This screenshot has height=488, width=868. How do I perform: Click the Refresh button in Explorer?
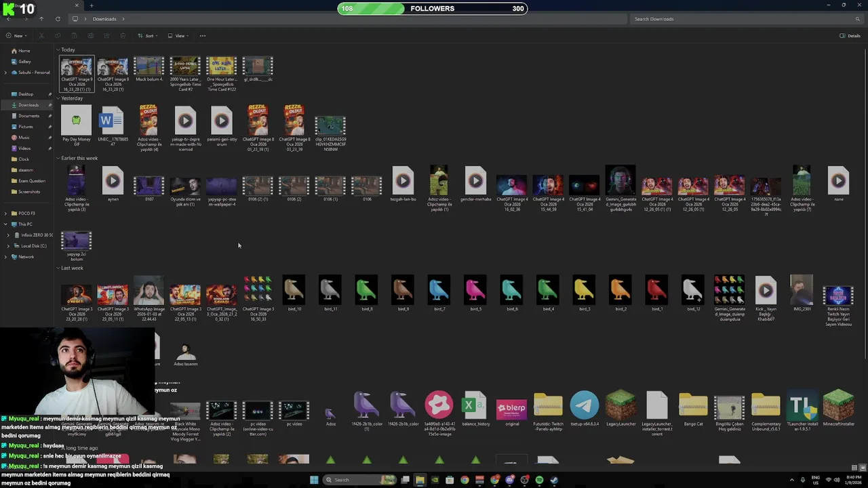pos(58,19)
